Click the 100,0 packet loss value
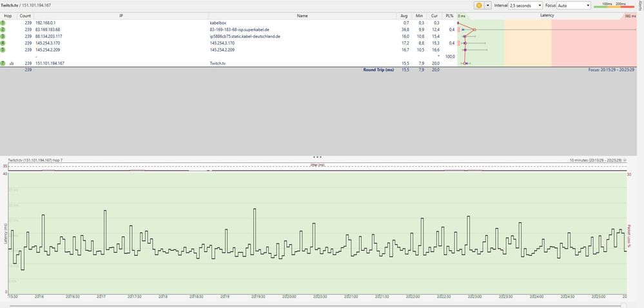 coord(450,57)
